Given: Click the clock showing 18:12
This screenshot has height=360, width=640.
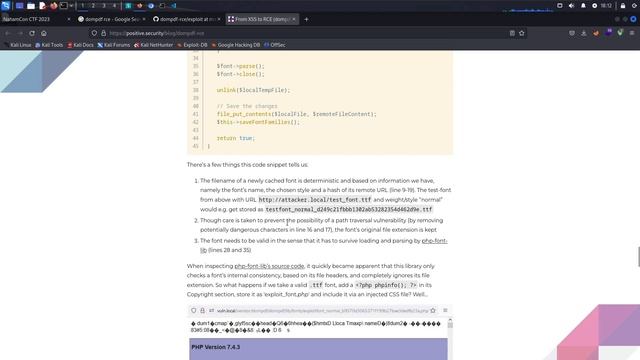Looking at the screenshot, I should point(606,6).
